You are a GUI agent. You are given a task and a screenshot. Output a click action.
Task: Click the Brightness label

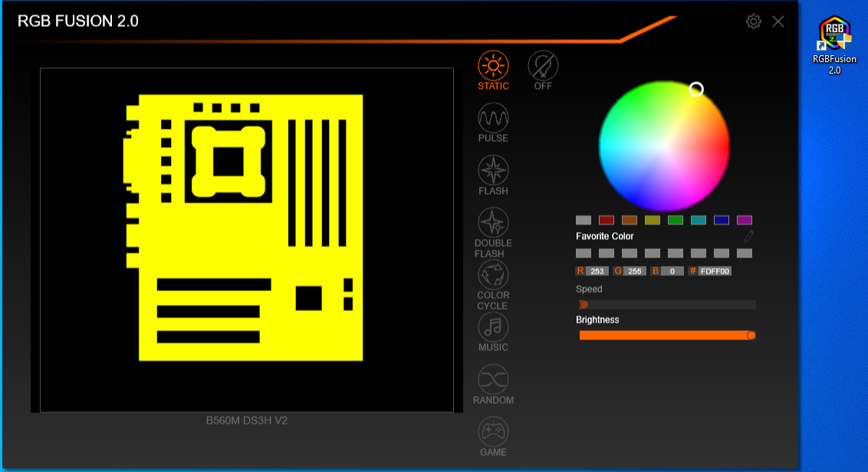[x=597, y=320]
